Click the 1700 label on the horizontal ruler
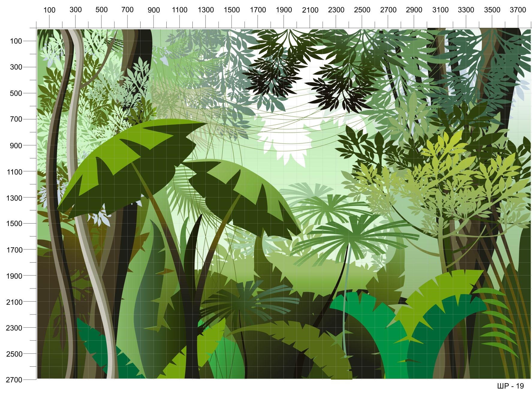Screen dimensions: 532x397 coord(258,10)
